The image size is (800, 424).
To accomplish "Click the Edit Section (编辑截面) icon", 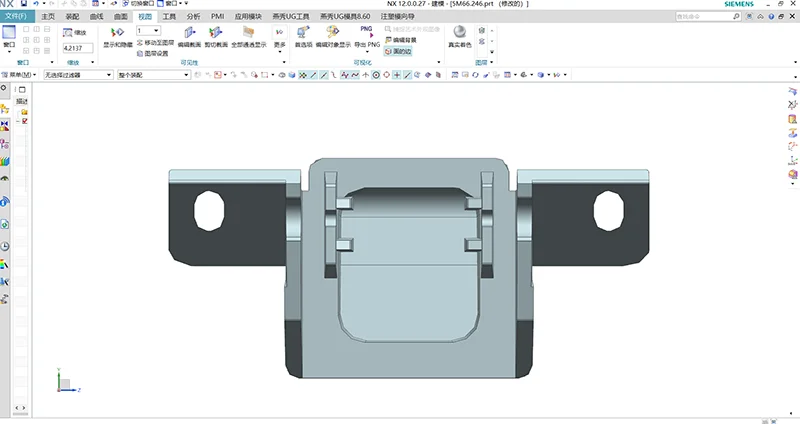I will 189,33.
